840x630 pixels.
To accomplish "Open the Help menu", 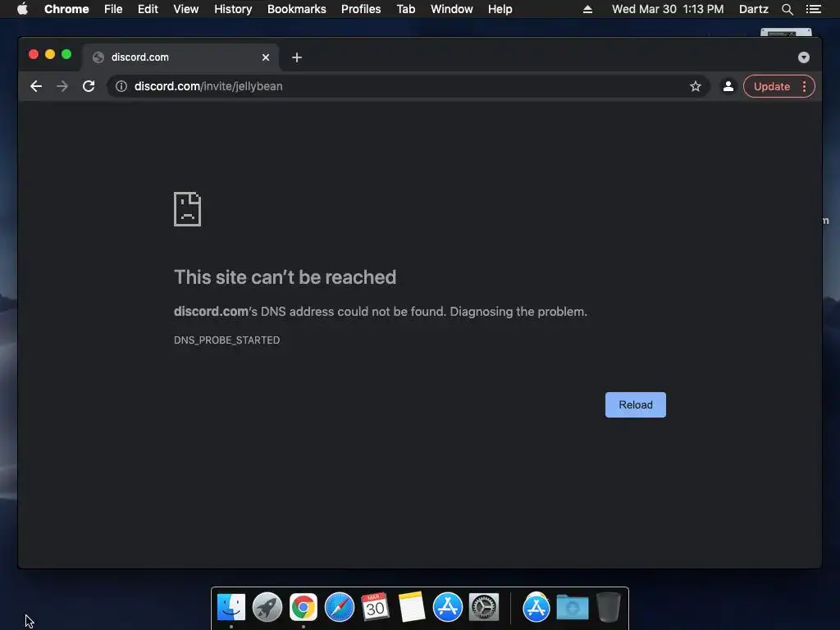I will tap(500, 9).
